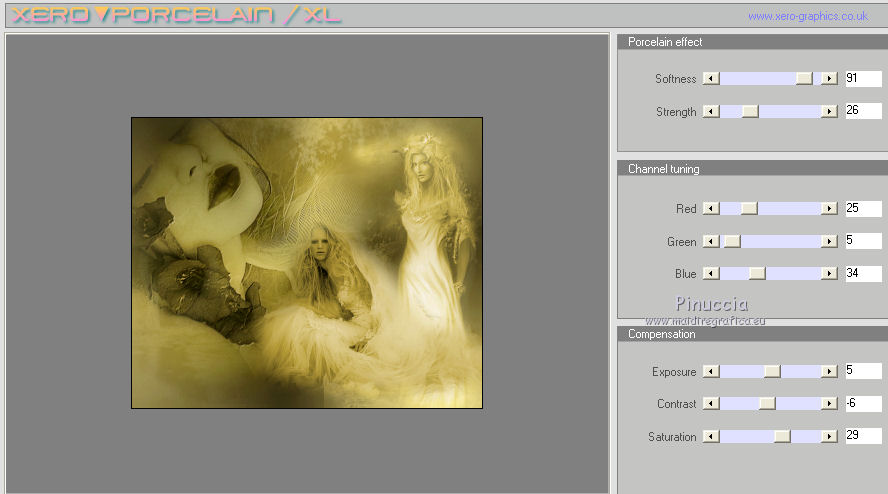The image size is (888, 494).
Task: Increase Blue channel with right arrow
Action: pos(829,274)
